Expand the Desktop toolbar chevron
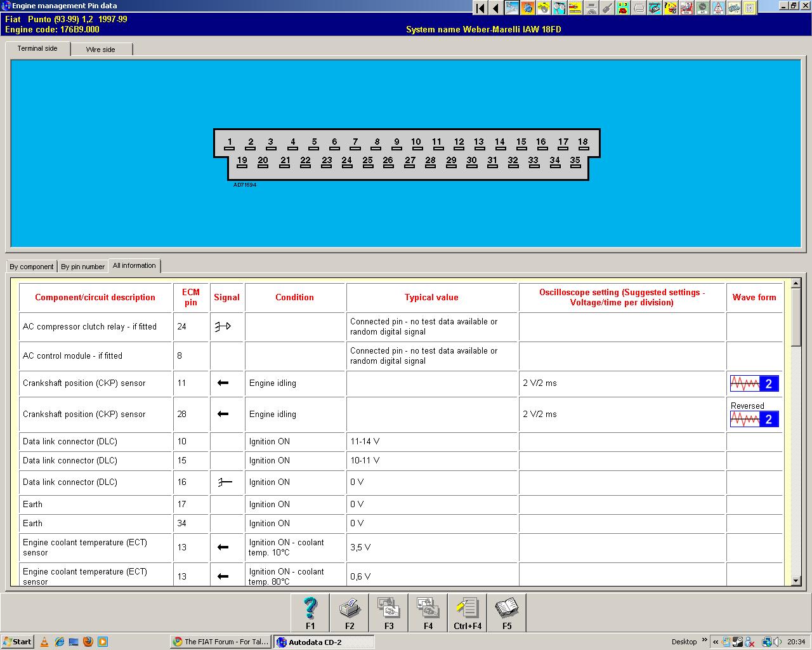This screenshot has height=650, width=812. coord(705,640)
